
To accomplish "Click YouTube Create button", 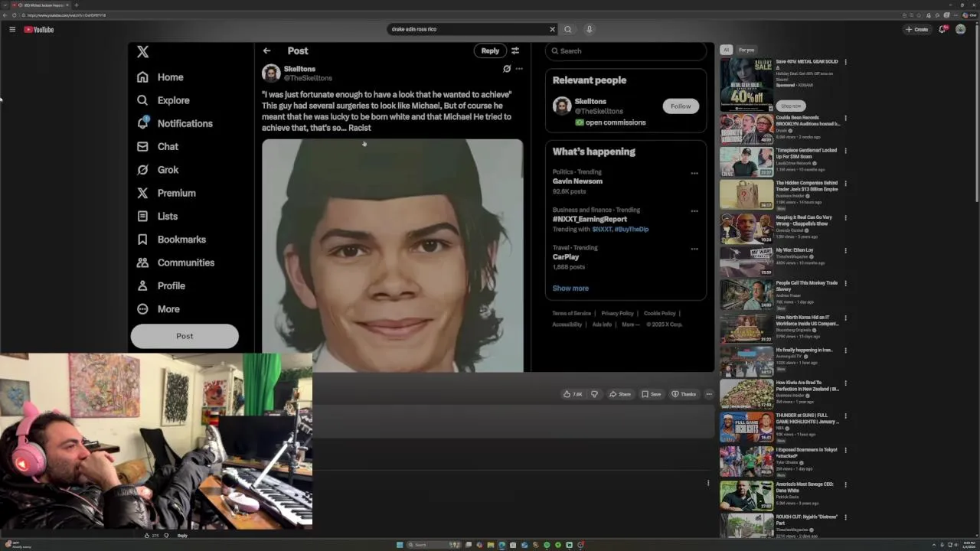I will [916, 29].
